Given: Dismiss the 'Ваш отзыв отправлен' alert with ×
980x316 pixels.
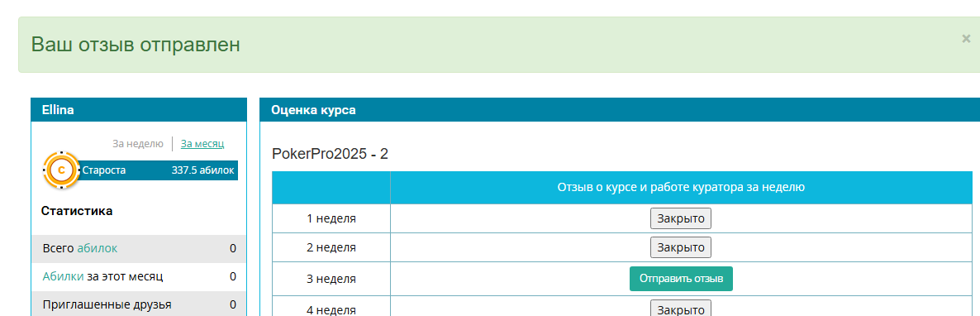Looking at the screenshot, I should coord(966,39).
